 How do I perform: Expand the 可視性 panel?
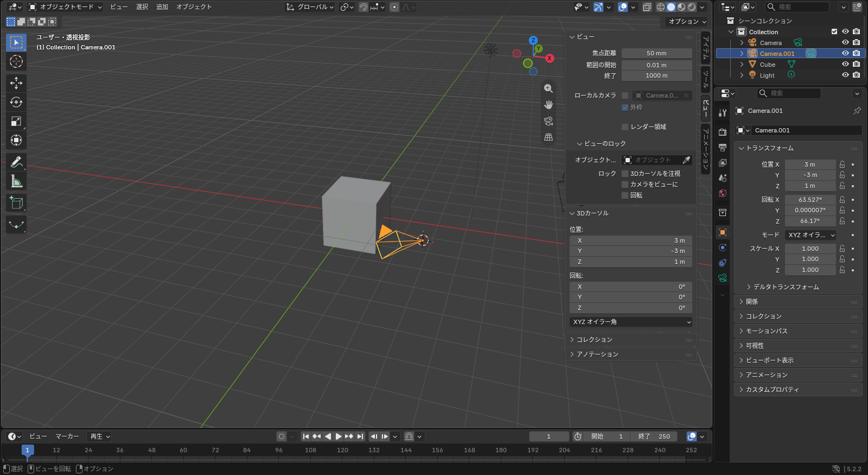pos(798,346)
